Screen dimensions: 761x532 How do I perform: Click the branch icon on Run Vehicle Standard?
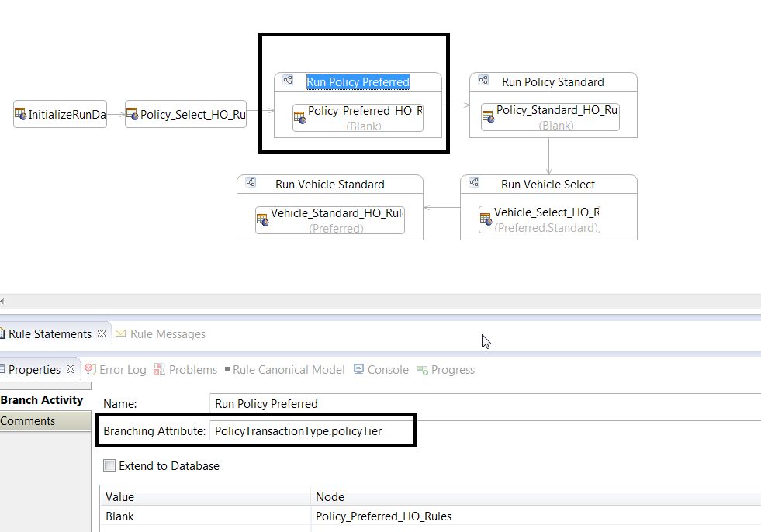[251, 182]
